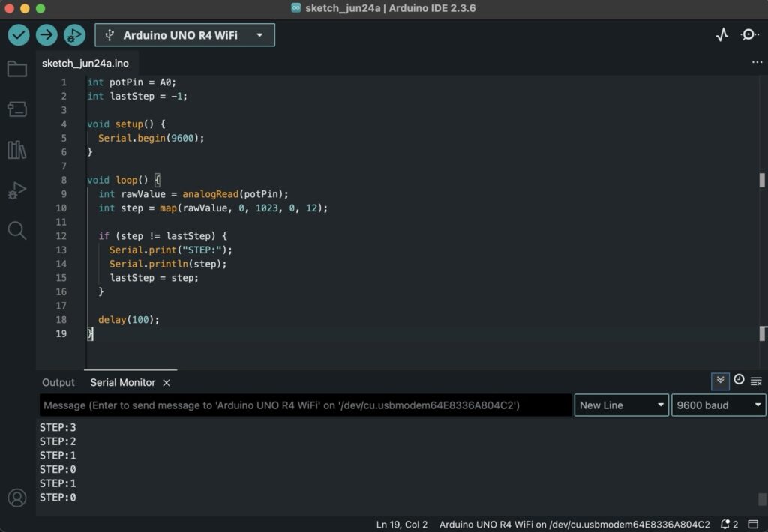768x532 pixels.
Task: Click the 'Serial.println(step);' line
Action: (168, 264)
